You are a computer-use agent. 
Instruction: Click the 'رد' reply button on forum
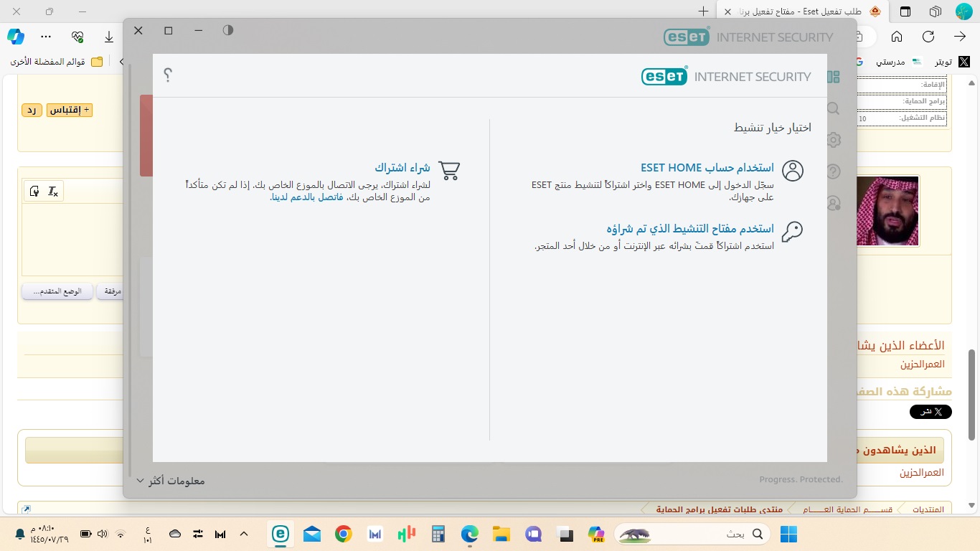click(x=32, y=110)
